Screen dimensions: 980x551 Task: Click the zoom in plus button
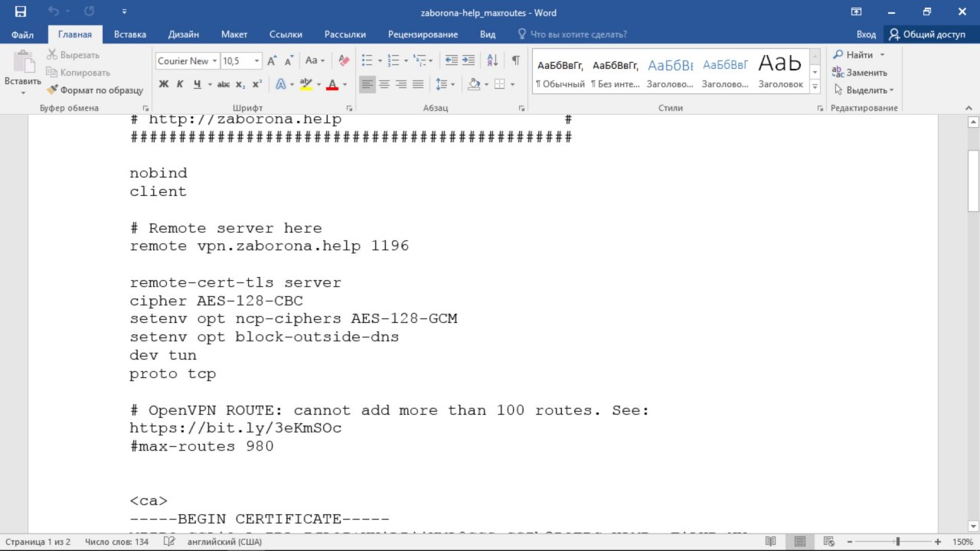pos(937,542)
